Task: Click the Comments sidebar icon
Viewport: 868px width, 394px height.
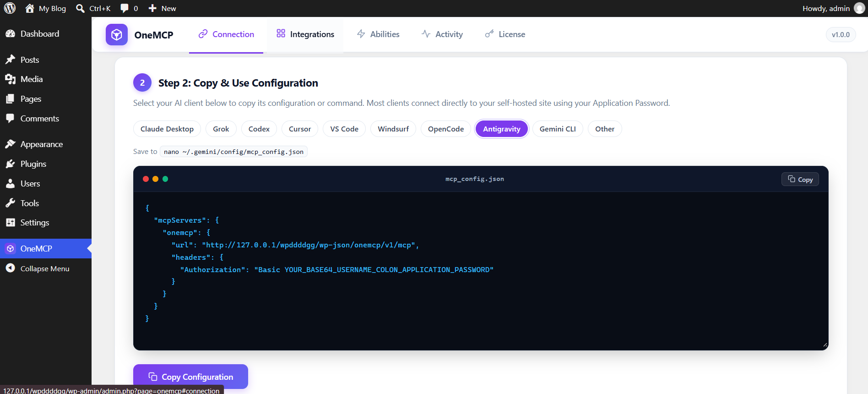Action: pos(10,118)
